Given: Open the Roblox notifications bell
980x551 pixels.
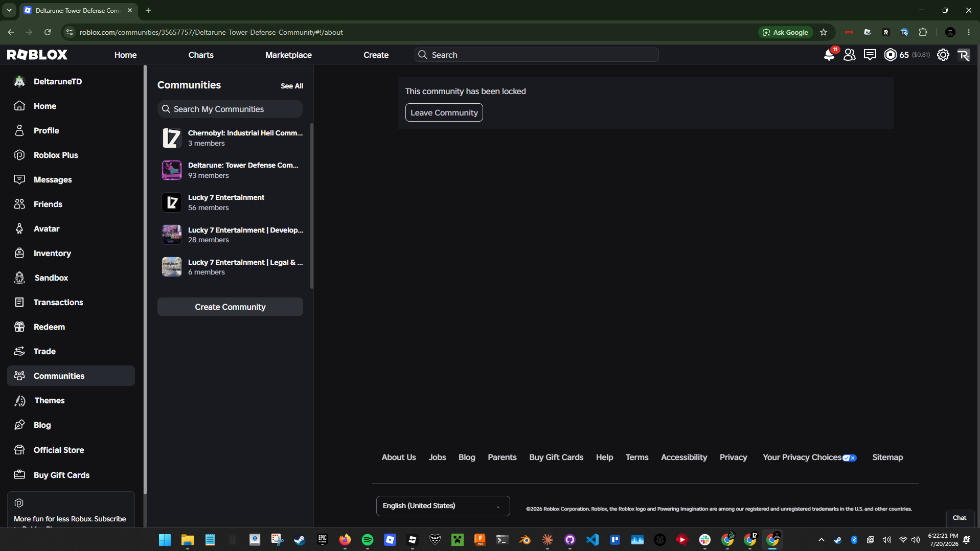Looking at the screenshot, I should [x=829, y=55].
